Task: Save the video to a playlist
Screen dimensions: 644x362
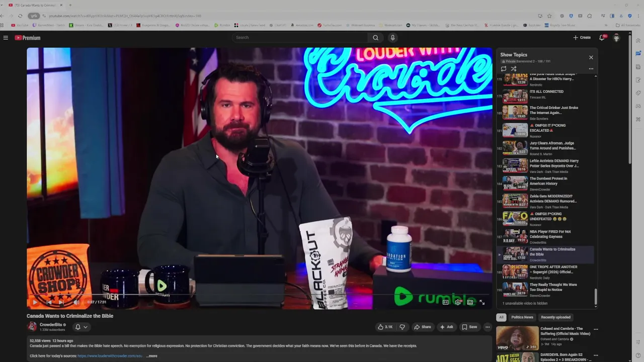Action: [x=469, y=327]
